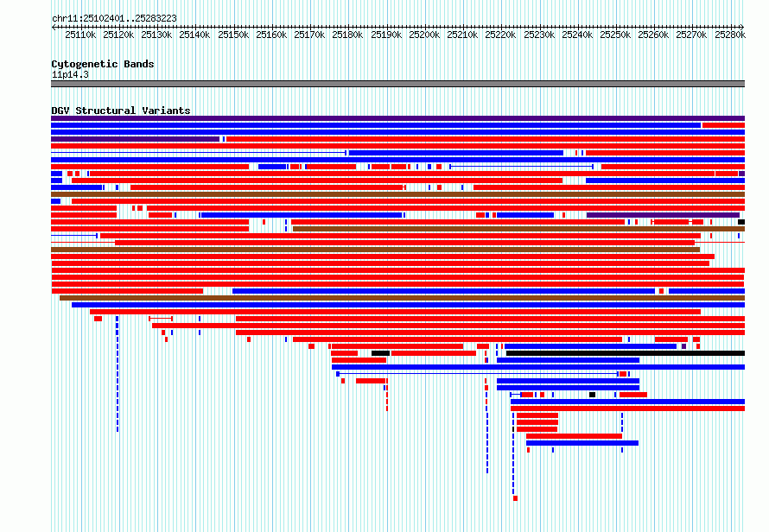The image size is (769, 532).
Task: Select the 25240k ruler position
Action: click(577, 35)
